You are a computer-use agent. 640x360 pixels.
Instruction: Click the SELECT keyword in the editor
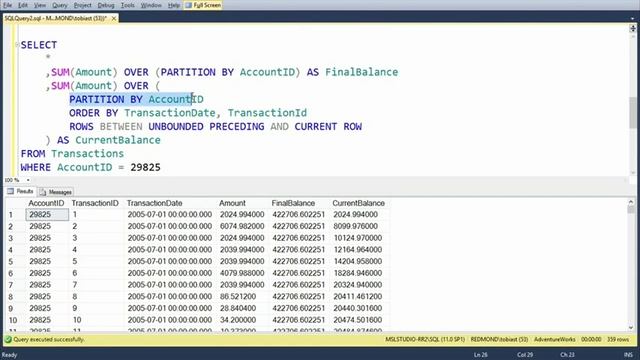coord(39,45)
